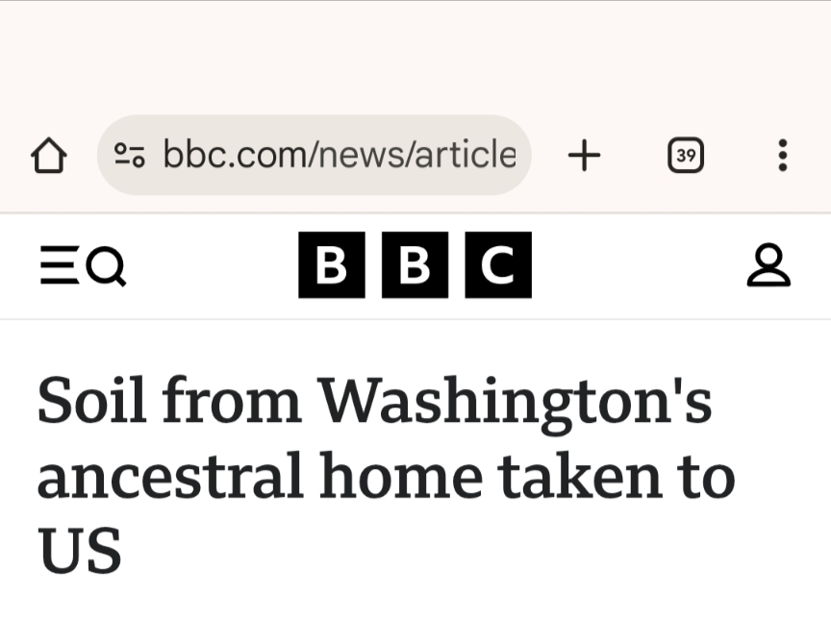831x644 pixels.
Task: Tap the browser home icon
Action: [49, 155]
